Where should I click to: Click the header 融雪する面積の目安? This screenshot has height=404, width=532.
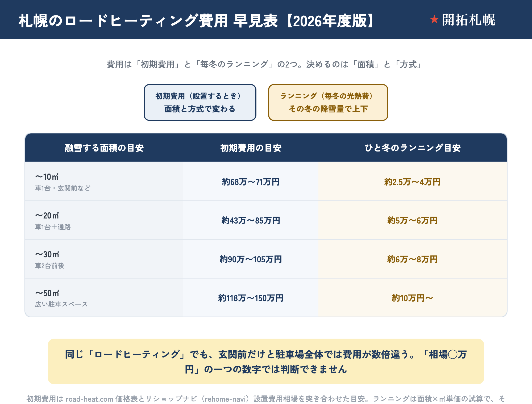click(104, 148)
